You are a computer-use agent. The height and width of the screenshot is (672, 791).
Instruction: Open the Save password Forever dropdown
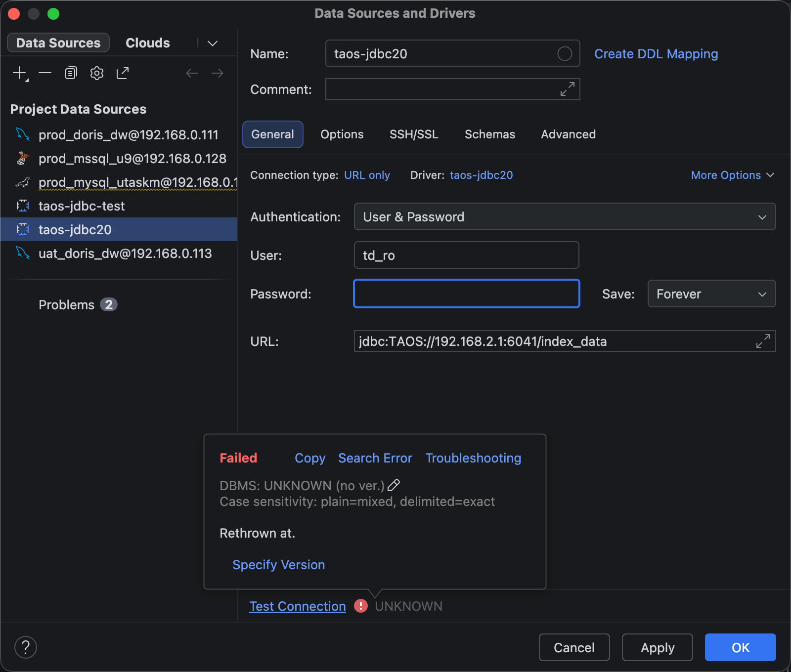pos(711,294)
